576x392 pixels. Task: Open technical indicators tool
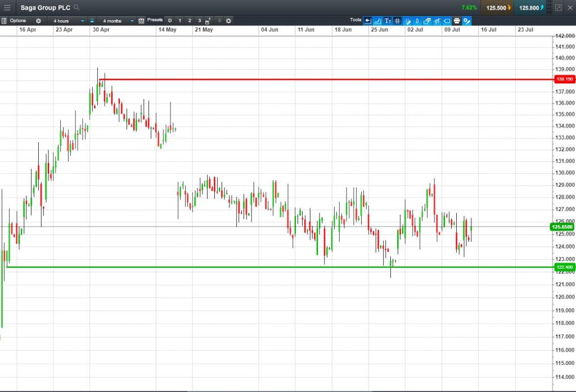pos(437,21)
